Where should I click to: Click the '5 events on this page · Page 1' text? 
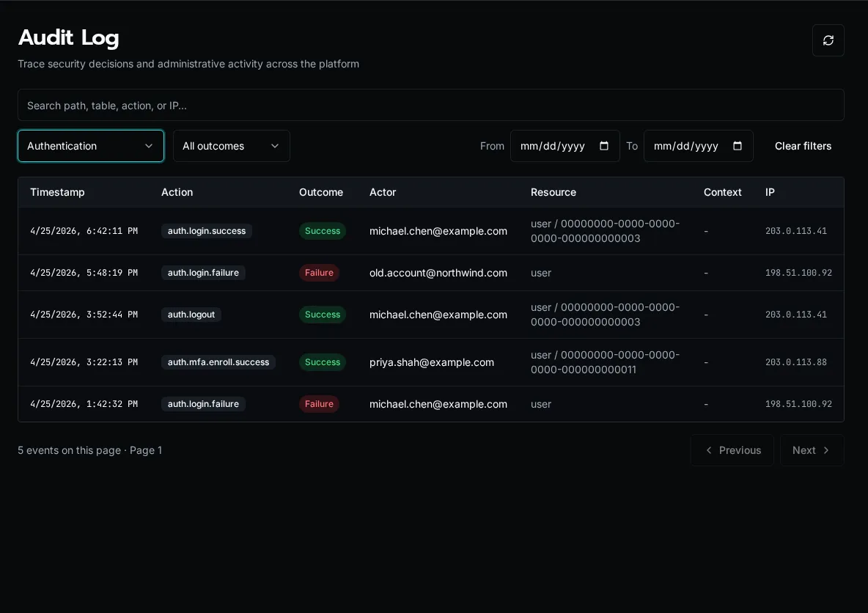pyautogui.click(x=89, y=450)
